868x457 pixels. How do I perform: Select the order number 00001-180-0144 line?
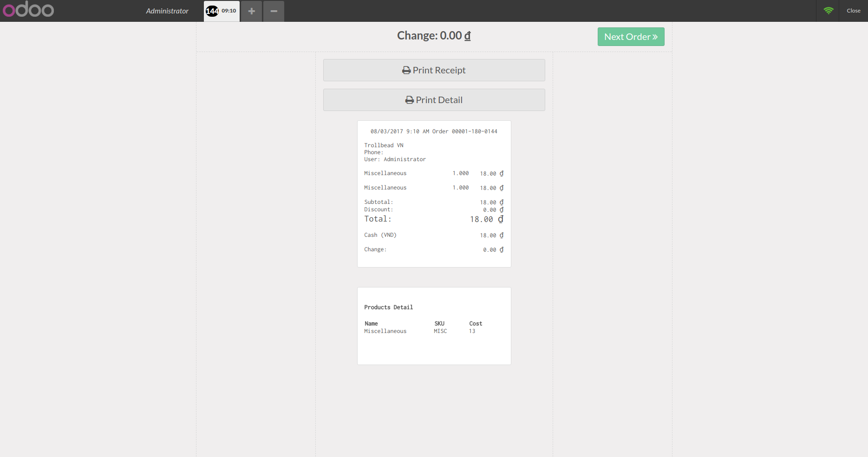coord(434,131)
